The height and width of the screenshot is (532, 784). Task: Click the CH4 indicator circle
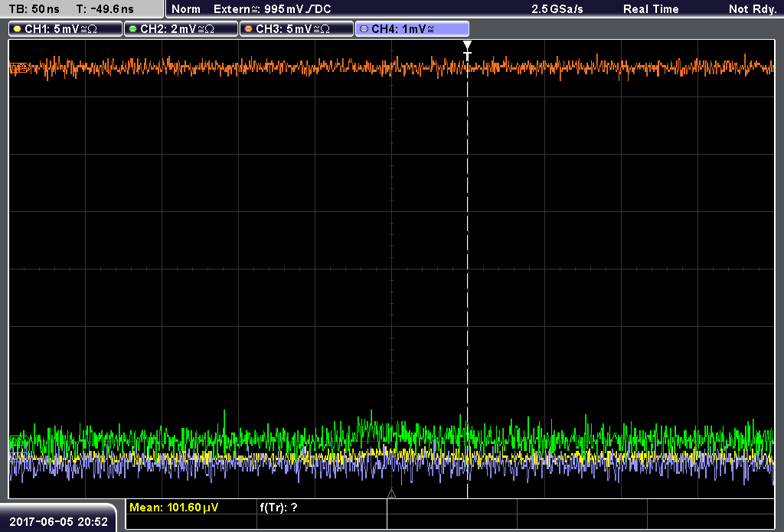point(364,29)
